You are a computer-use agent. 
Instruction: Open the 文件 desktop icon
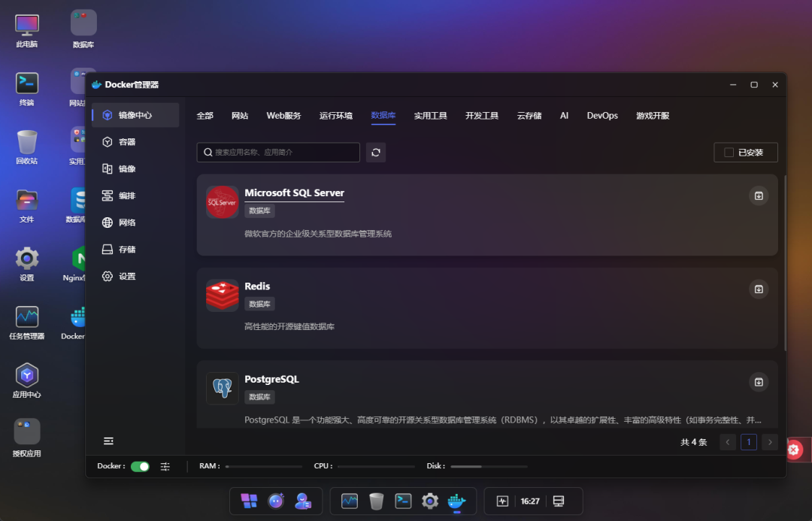pos(27,206)
